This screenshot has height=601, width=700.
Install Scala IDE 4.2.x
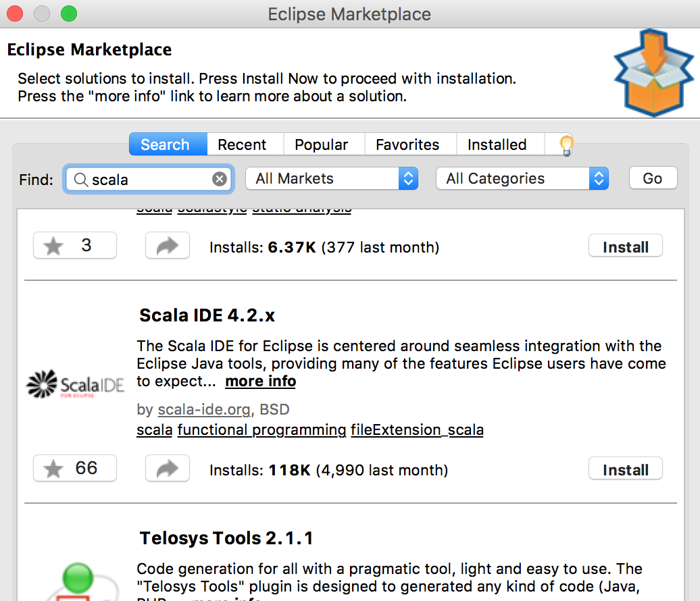pyautogui.click(x=626, y=469)
